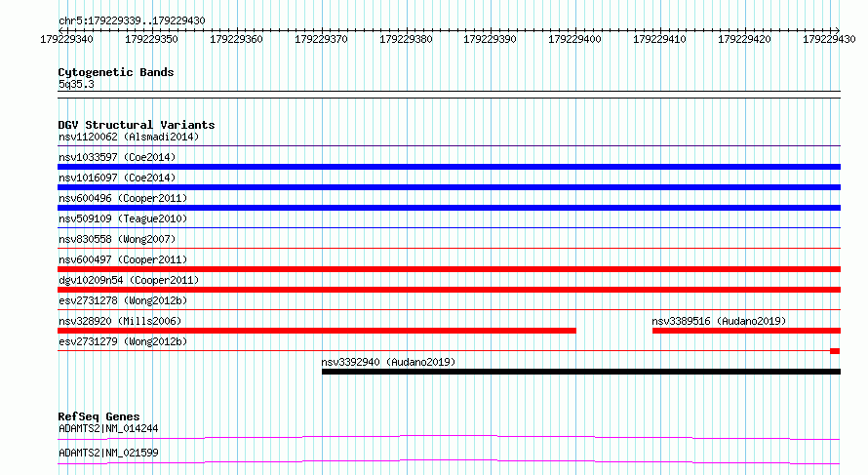
Task: Click the ruler tick labeled 179229360
Action: [236, 39]
